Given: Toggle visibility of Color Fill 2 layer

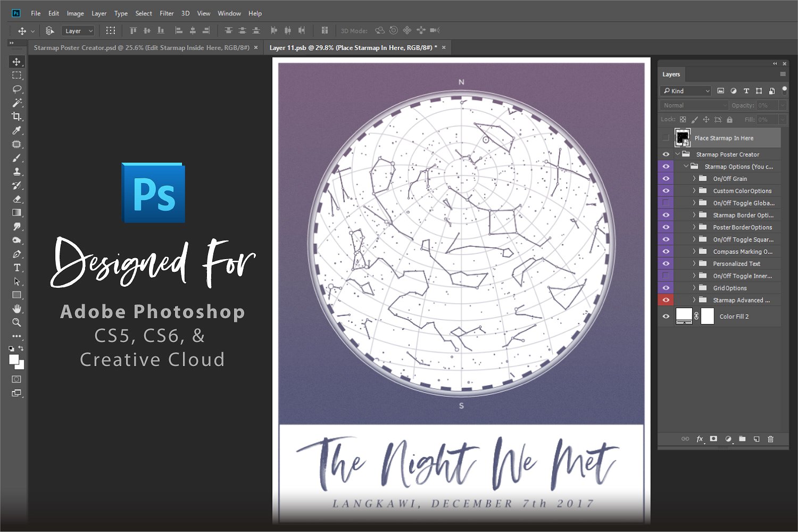Looking at the screenshot, I should (x=666, y=317).
